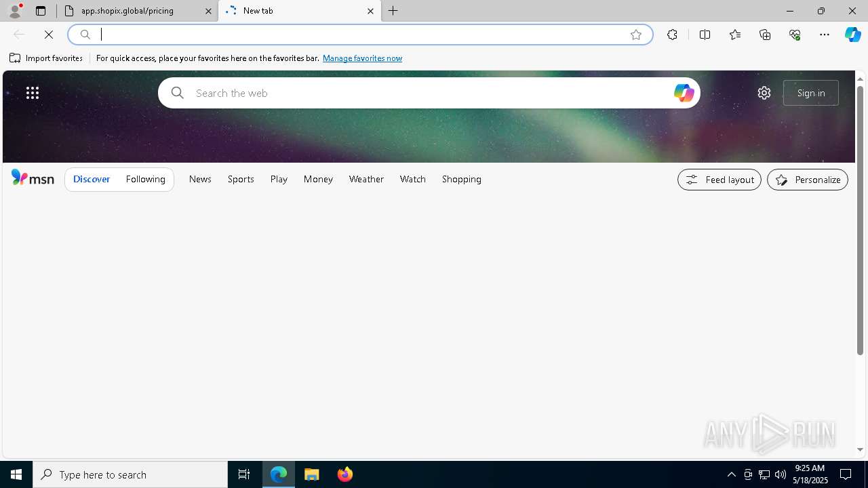The height and width of the screenshot is (488, 868).
Task: Open the News section
Action: pos(200,179)
